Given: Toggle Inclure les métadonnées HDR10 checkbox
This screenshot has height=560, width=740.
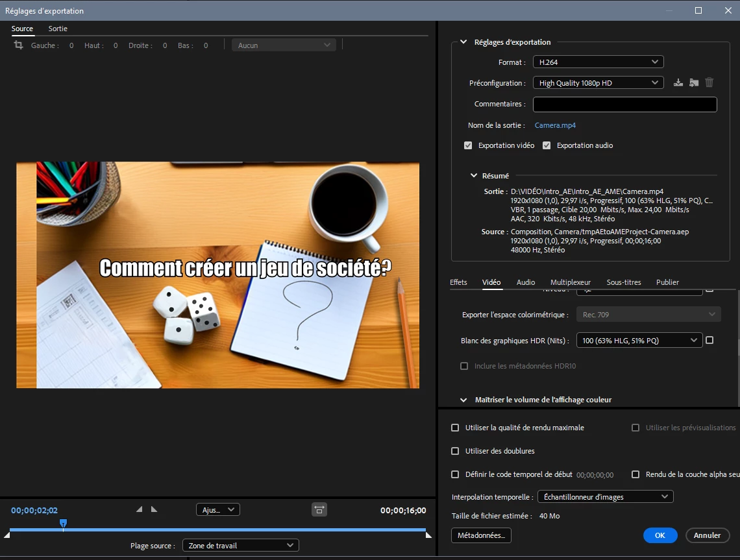Looking at the screenshot, I should pos(464,366).
